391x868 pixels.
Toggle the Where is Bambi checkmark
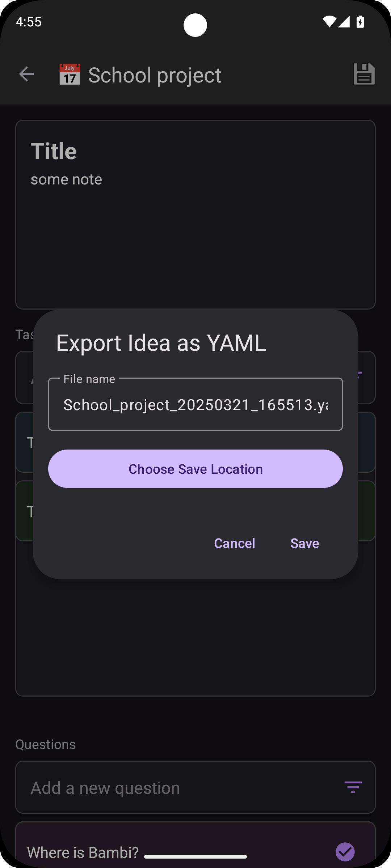point(345,852)
